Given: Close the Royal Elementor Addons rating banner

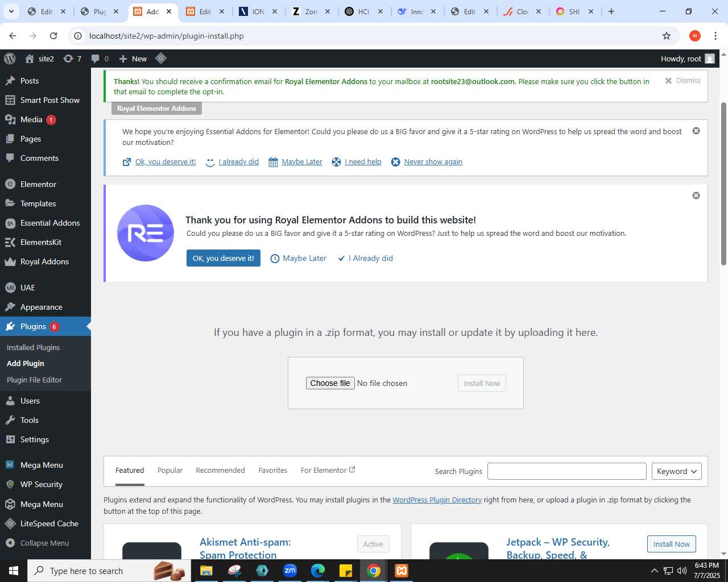Looking at the screenshot, I should point(696,196).
